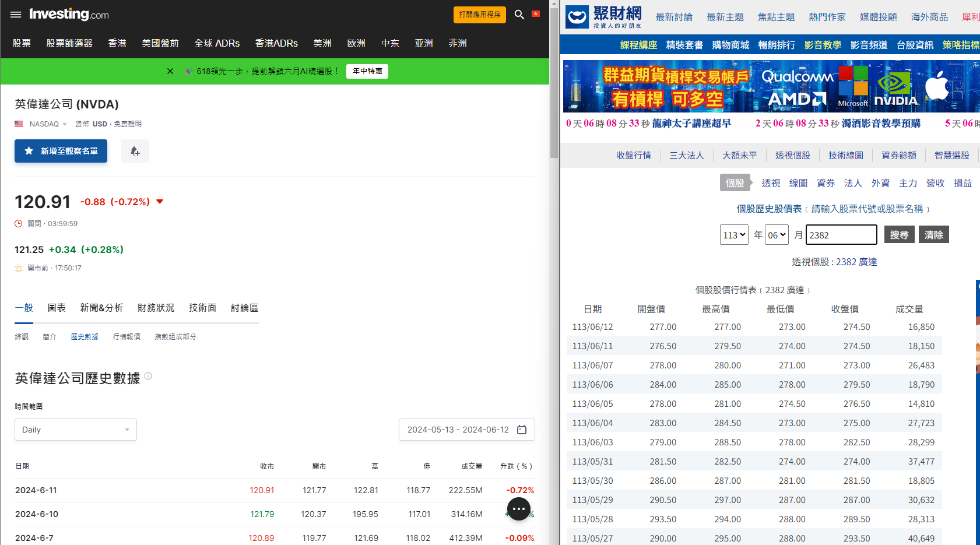980x545 pixels.
Task: Select the 美國盤前 menu item
Action: (x=160, y=43)
